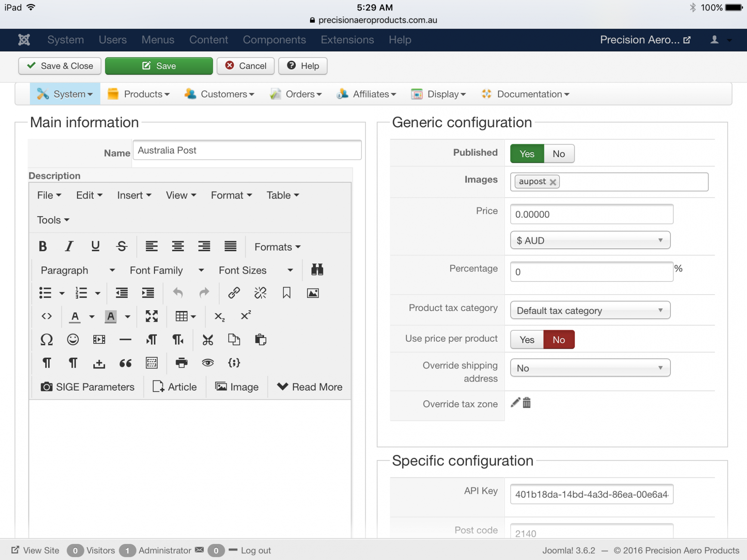Open the Font Family dropdown
The height and width of the screenshot is (560, 747).
167,270
